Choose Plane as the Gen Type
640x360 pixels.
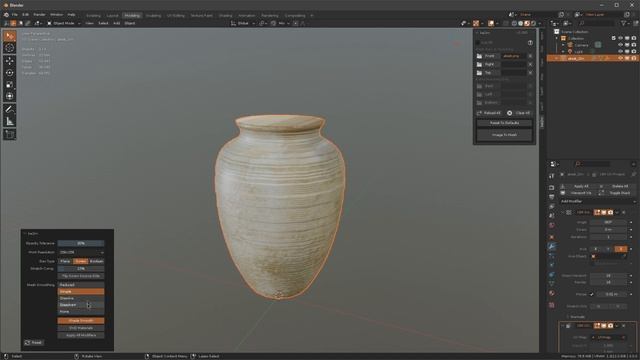tap(65, 261)
